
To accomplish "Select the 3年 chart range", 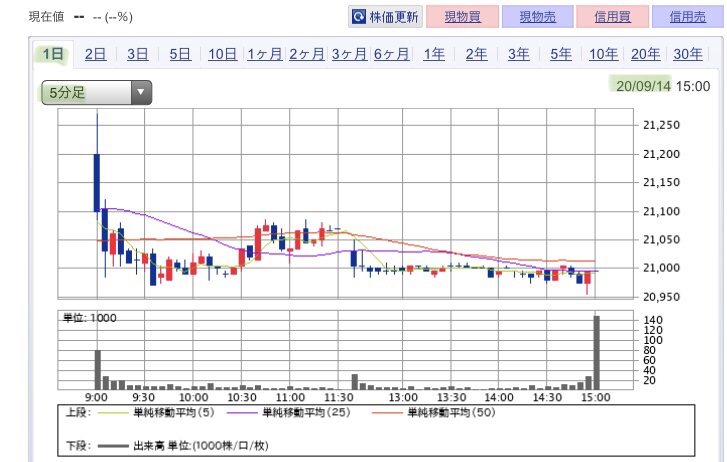I will pyautogui.click(x=518, y=54).
